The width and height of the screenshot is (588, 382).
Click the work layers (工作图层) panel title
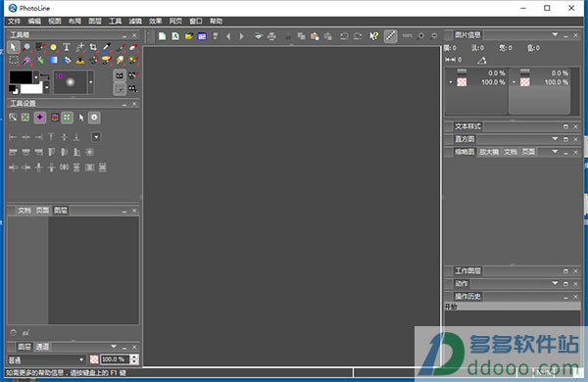(467, 270)
